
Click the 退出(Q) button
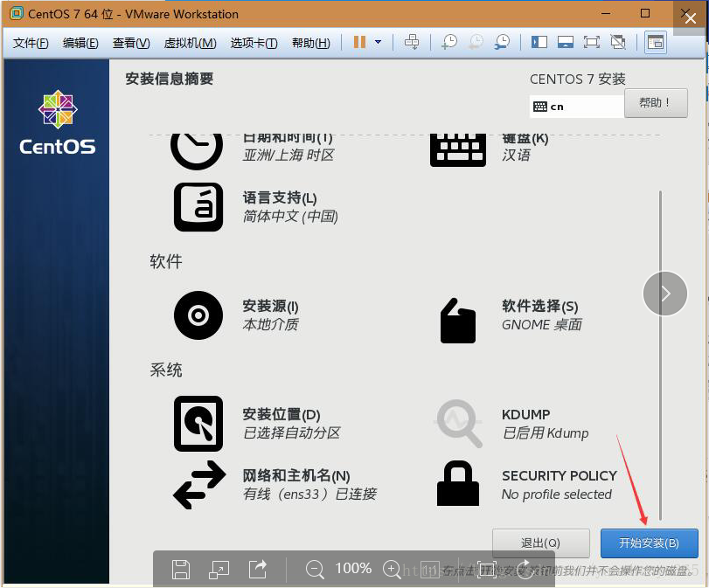pos(541,543)
